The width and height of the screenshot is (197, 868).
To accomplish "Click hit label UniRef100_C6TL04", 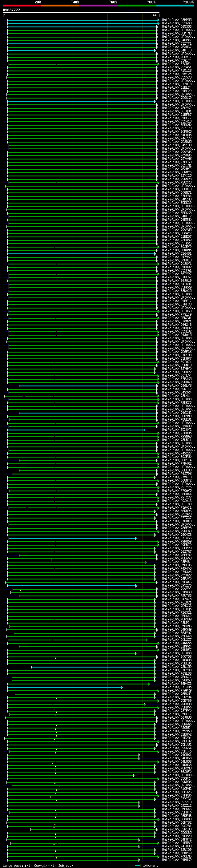I will tap(177, 375).
